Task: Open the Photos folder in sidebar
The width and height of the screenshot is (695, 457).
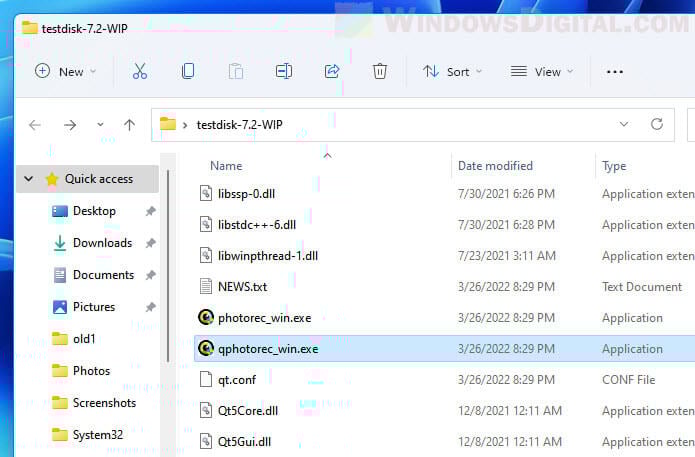Action: [91, 371]
